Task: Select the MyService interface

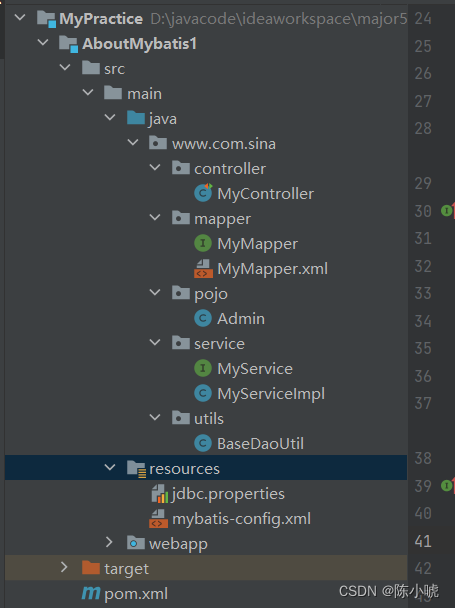Action: pyautogui.click(x=255, y=369)
